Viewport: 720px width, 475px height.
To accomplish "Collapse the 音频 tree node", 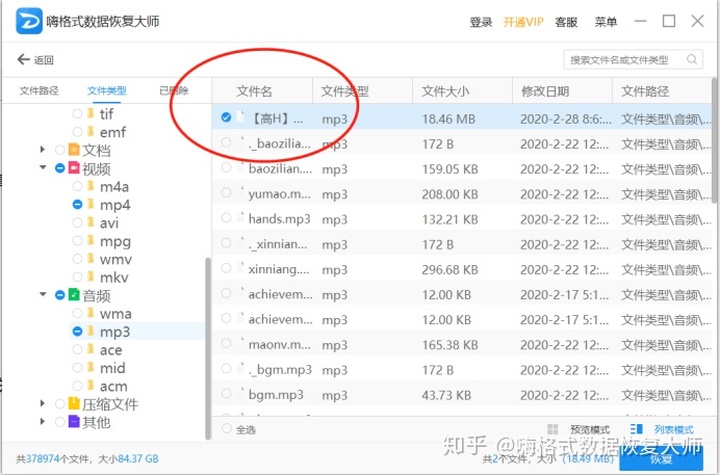I will 43,294.
